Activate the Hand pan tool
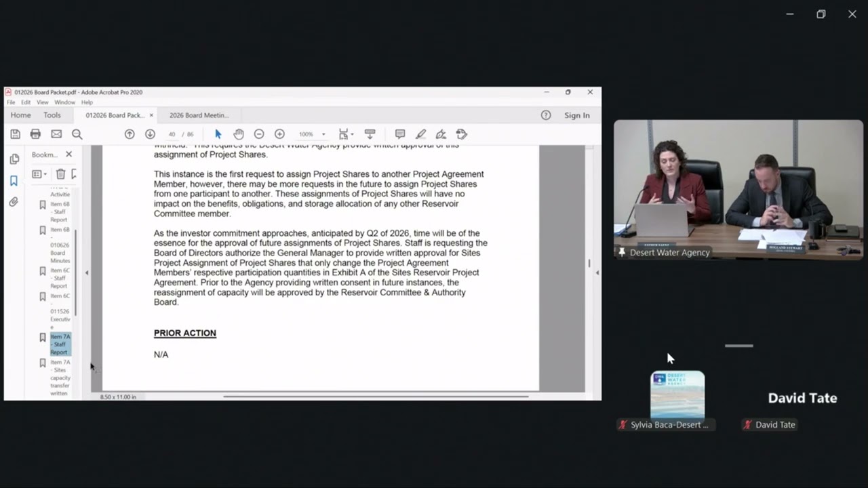 [239, 134]
